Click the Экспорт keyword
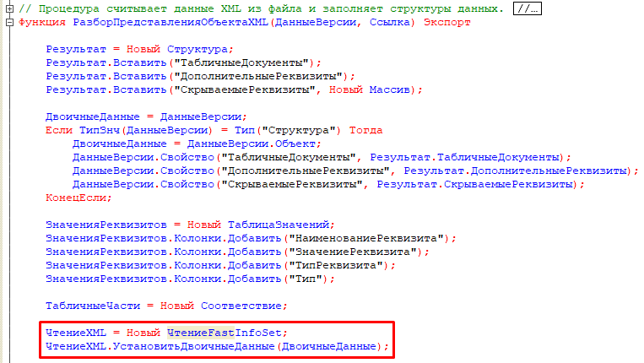This screenshot has width=644, height=363. point(446,22)
